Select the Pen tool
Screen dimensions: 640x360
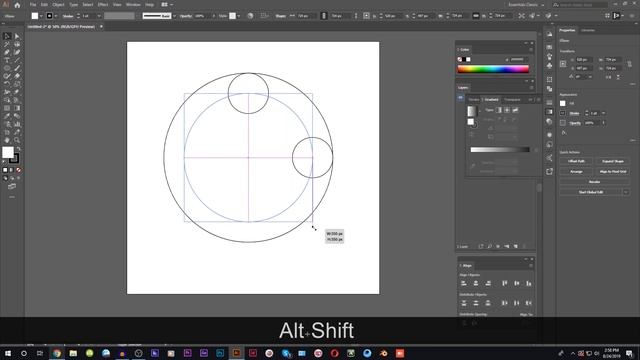coord(7,52)
